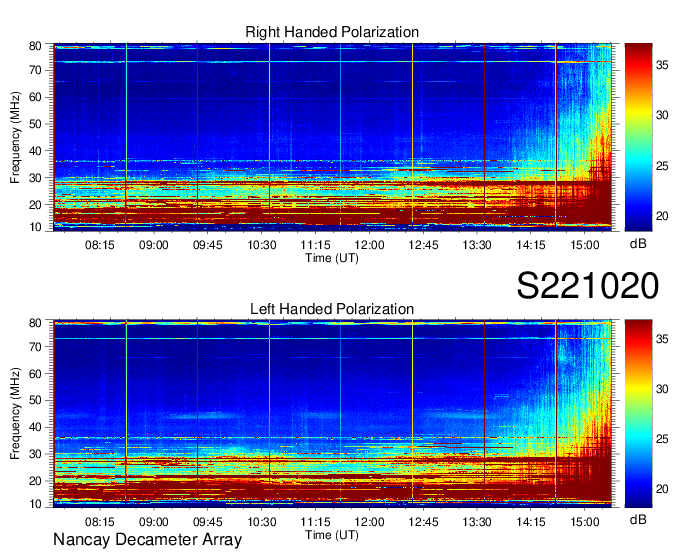This screenshot has width=680, height=552.
Task: Click "10" frequency tick of Right Handed plot
Action: 35,227
